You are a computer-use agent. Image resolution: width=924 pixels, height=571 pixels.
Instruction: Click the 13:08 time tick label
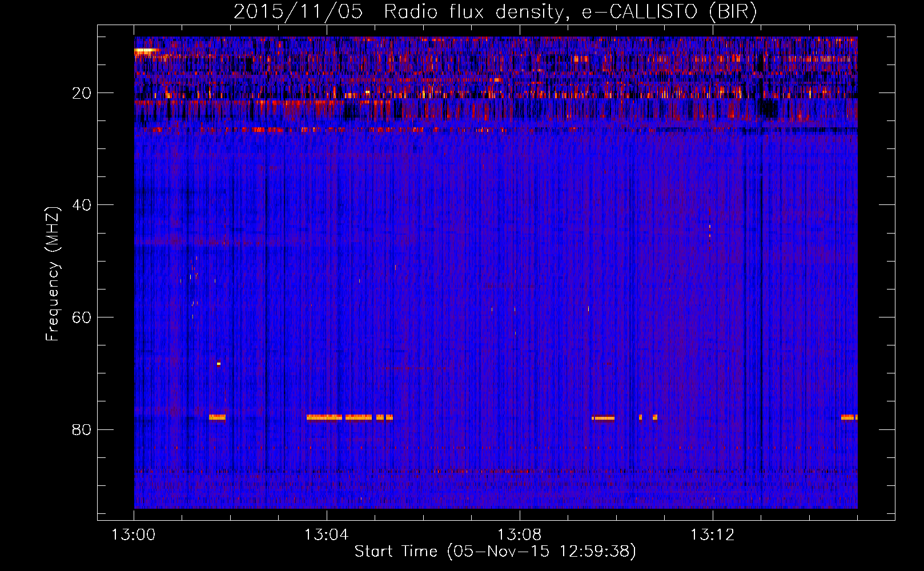[x=520, y=535]
